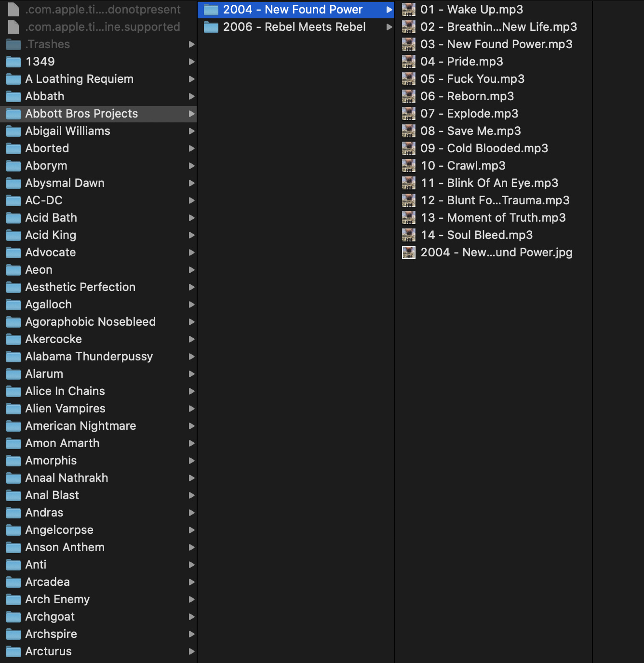Select the Andras folder
Screen dimensions: 644x663
[x=98, y=513]
